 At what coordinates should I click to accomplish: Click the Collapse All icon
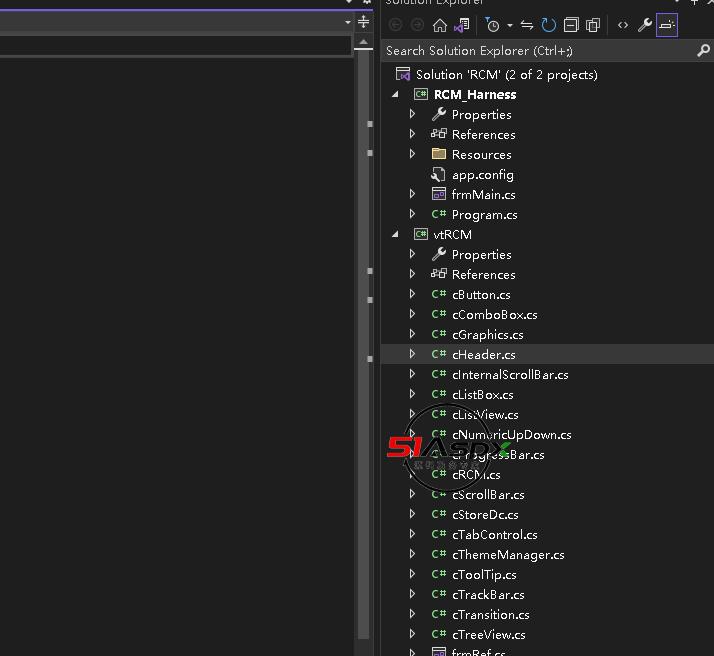click(x=571, y=25)
